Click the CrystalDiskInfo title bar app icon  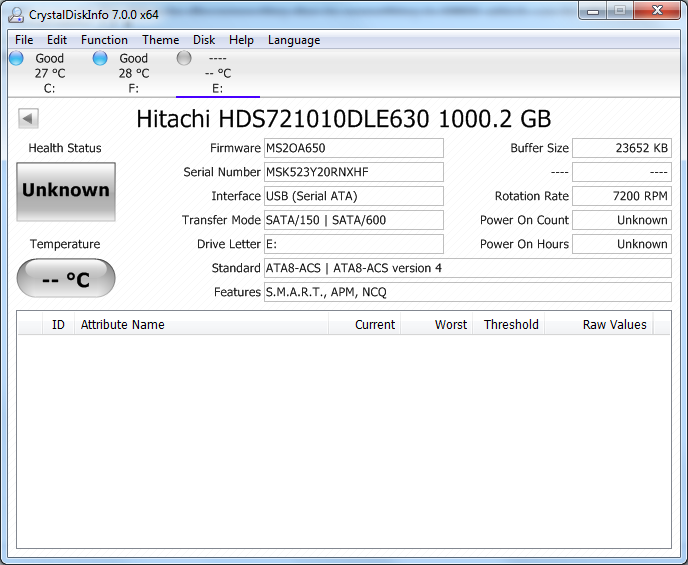[x=16, y=14]
